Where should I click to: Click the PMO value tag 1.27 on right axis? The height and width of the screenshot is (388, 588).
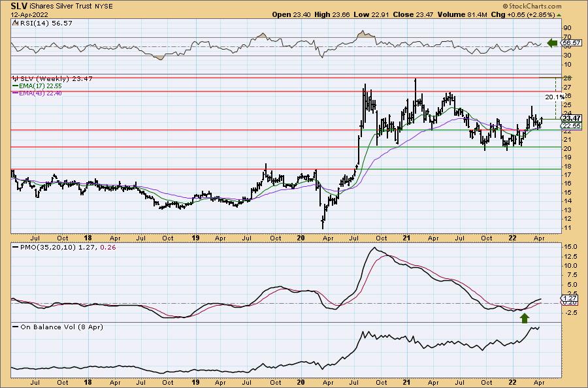coord(571,299)
